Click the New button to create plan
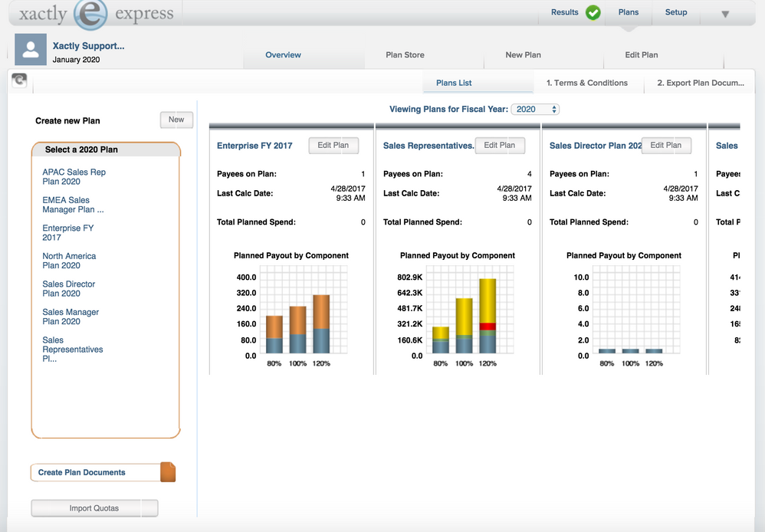Screen dimensions: 765x532 176,120
